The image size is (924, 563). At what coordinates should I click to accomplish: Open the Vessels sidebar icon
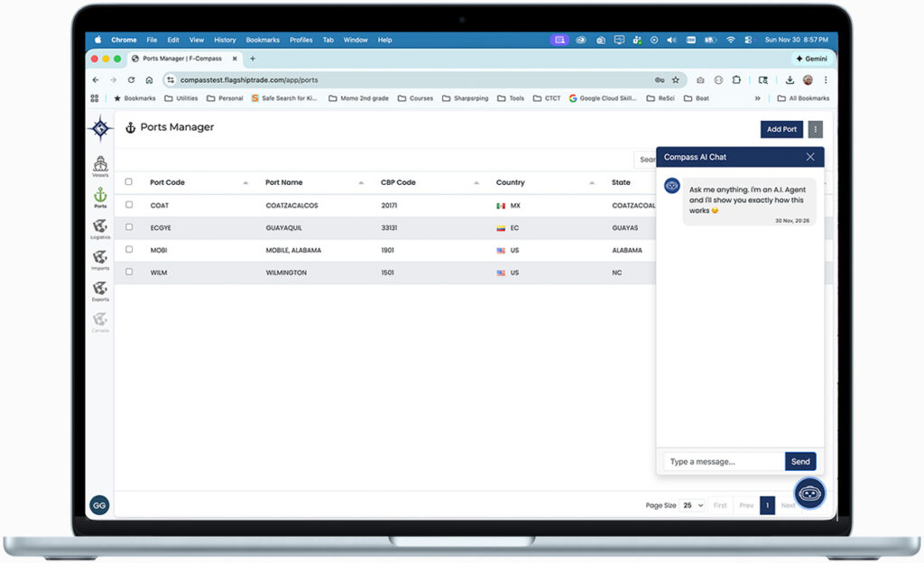click(x=99, y=165)
